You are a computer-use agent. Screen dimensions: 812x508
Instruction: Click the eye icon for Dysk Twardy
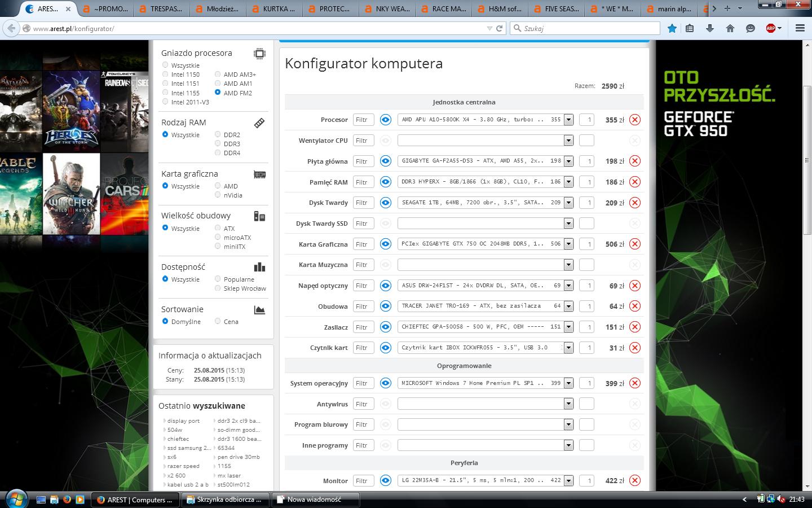[x=386, y=203]
